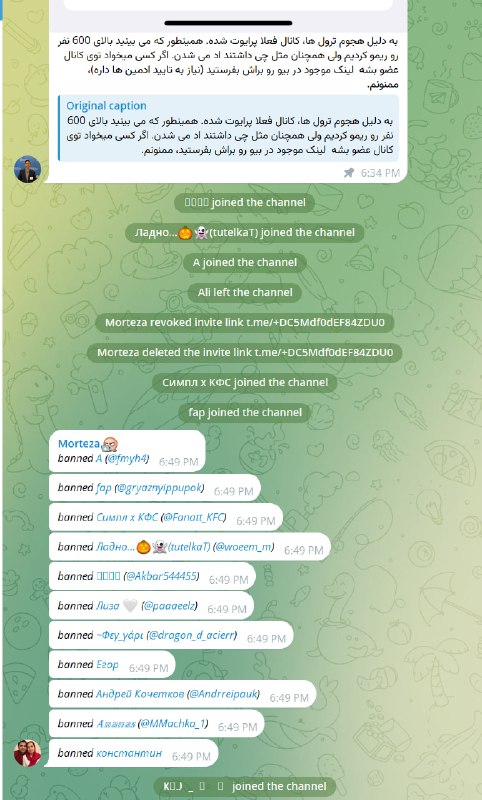Open the @woeem_m username mention
The width and height of the screenshot is (482, 800).
[x=243, y=547]
